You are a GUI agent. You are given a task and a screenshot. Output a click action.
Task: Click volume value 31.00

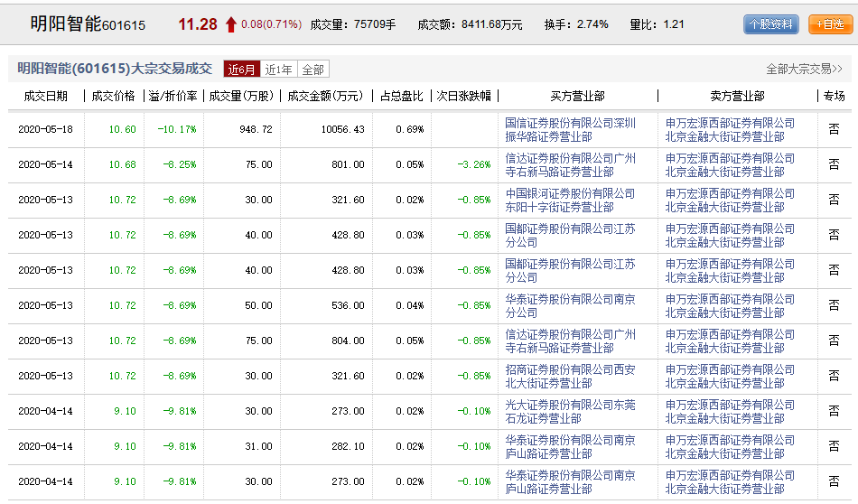pyautogui.click(x=258, y=446)
